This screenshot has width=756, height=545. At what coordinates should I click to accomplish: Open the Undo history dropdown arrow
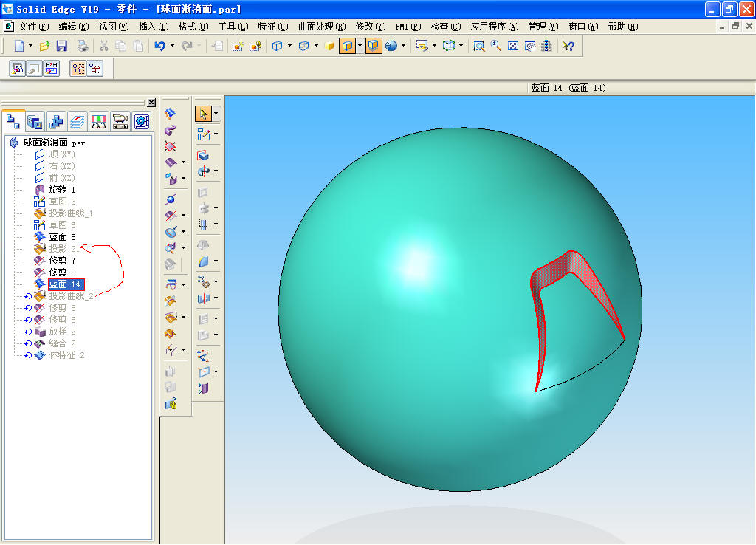(172, 46)
